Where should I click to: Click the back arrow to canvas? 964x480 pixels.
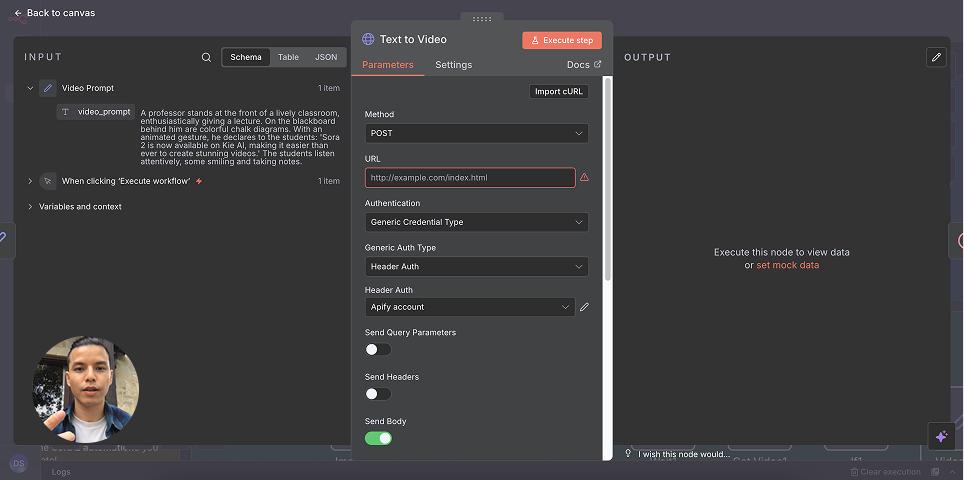coord(18,13)
